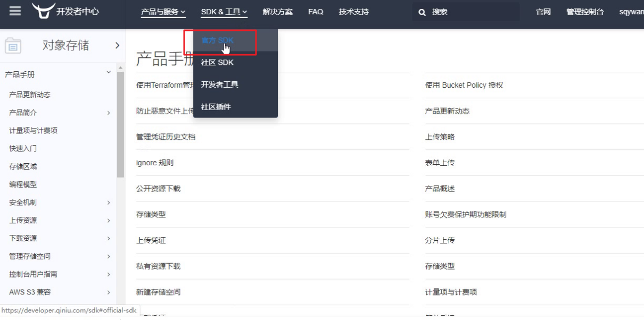Click the sidebar vertical scrollbar

120,124
